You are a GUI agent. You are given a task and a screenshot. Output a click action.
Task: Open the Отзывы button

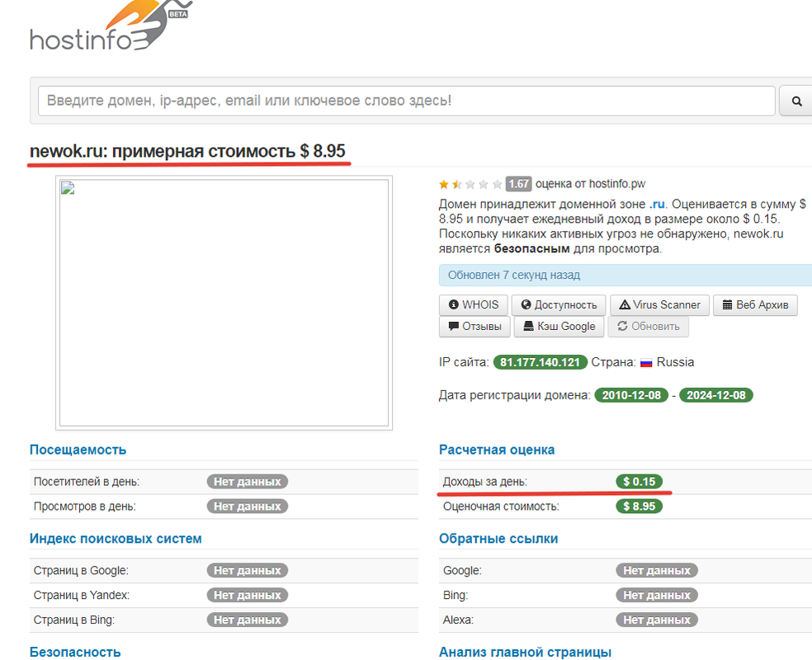tap(474, 327)
